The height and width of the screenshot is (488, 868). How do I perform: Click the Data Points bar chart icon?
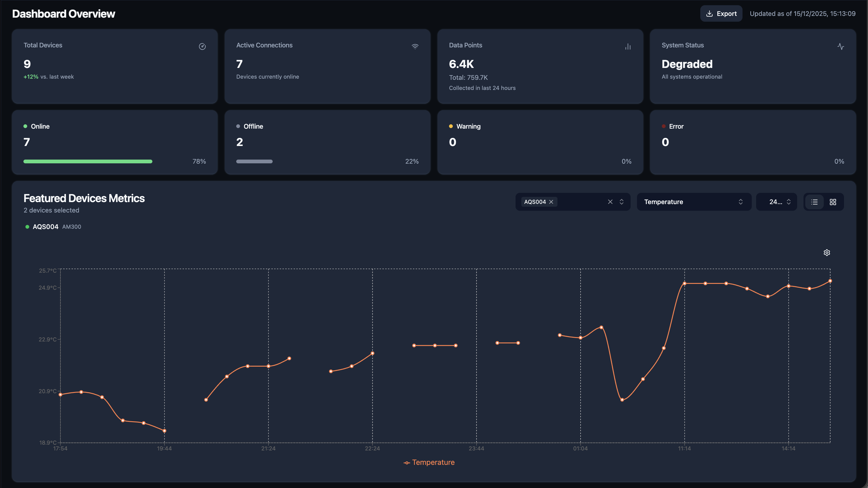click(x=628, y=47)
